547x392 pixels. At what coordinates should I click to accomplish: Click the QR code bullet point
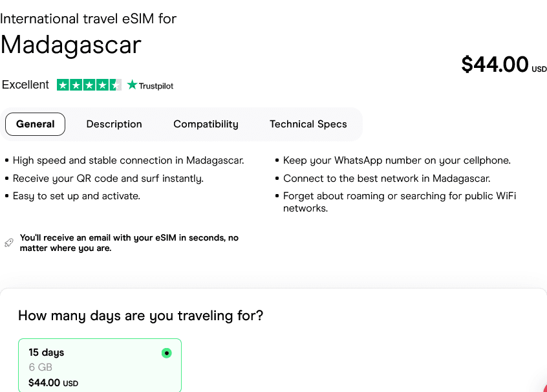pos(108,179)
